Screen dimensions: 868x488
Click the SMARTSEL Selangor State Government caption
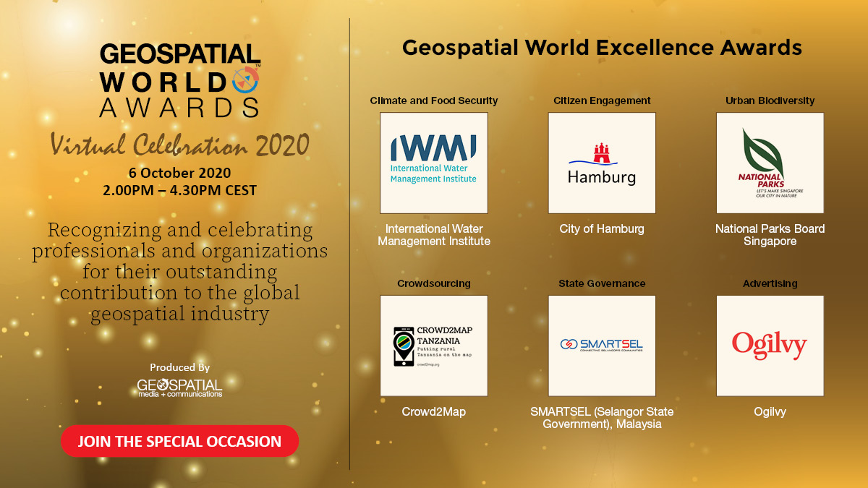(x=602, y=418)
